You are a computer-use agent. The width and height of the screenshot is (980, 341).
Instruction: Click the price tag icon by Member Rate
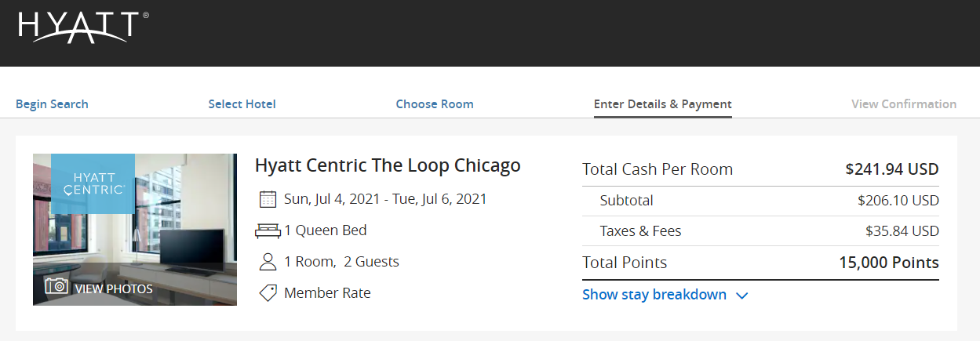(268, 293)
